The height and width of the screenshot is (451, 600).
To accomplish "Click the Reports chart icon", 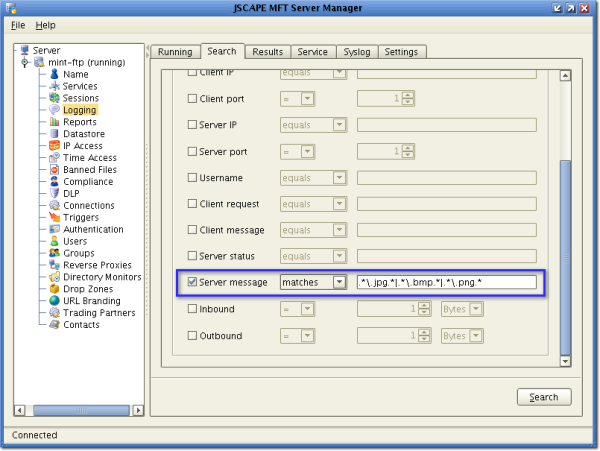I will pyautogui.click(x=54, y=122).
